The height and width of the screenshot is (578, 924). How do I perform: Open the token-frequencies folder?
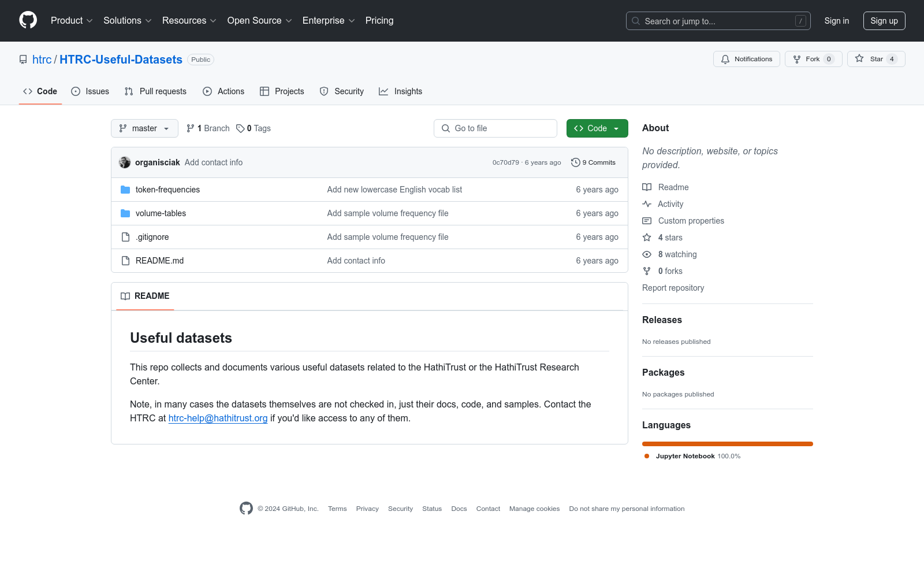pos(167,190)
